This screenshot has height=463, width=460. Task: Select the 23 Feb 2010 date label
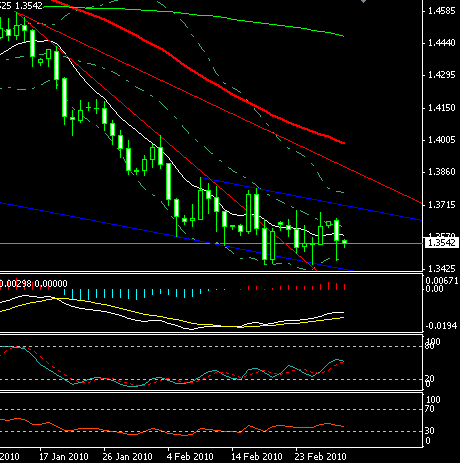point(320,456)
